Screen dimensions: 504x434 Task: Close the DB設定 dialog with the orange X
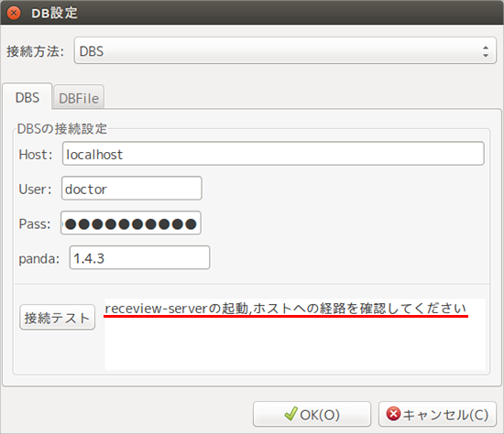14,13
